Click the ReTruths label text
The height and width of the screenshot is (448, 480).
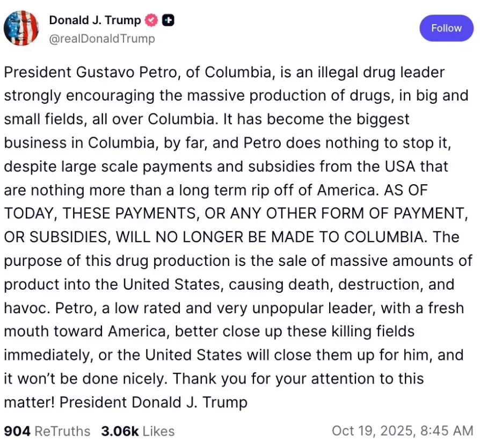[x=62, y=431]
